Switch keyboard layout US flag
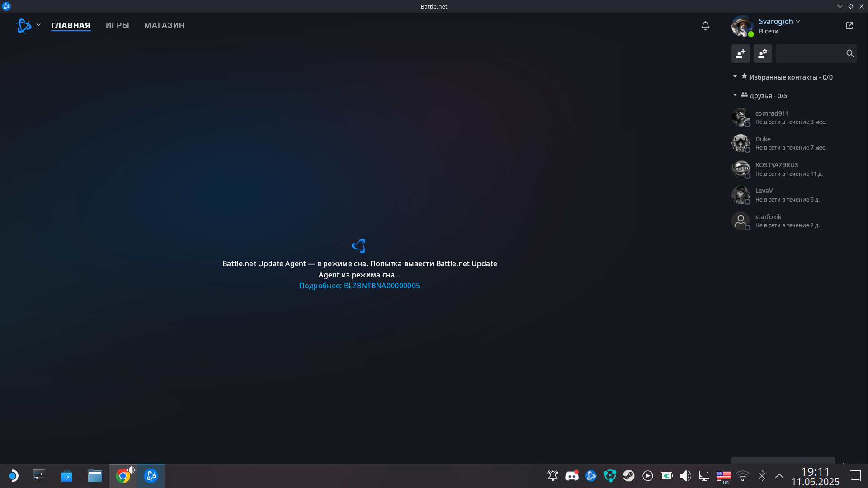 pos(724,477)
